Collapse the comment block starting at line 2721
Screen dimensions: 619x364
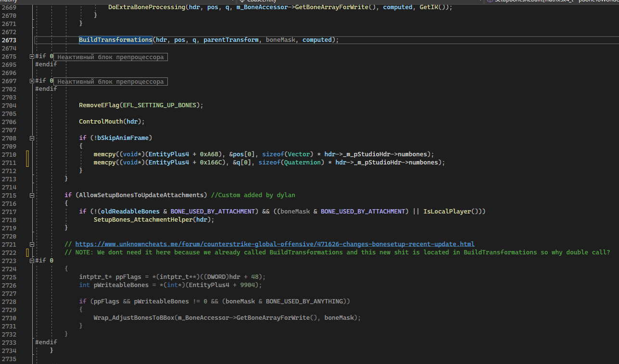tap(32, 244)
